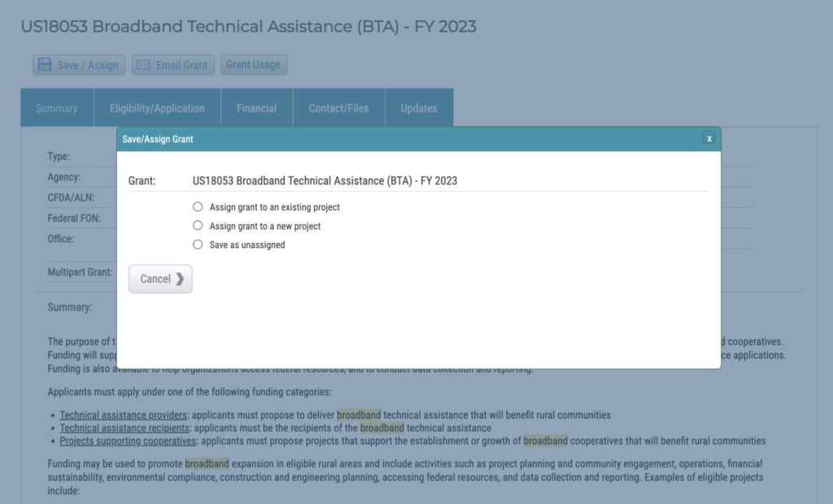Open the Eligibility/Application tab
The width and height of the screenshot is (833, 504).
coord(157,108)
